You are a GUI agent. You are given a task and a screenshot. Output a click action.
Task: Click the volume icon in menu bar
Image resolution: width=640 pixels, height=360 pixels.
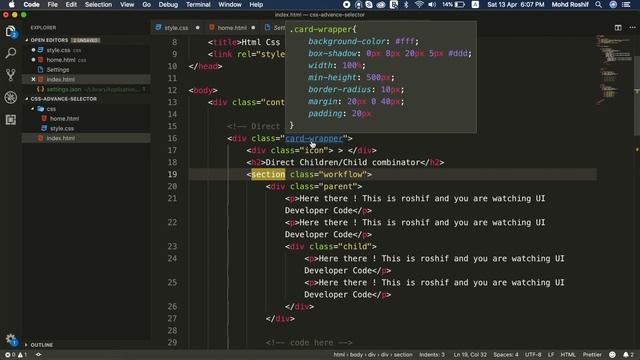tap(432, 4)
